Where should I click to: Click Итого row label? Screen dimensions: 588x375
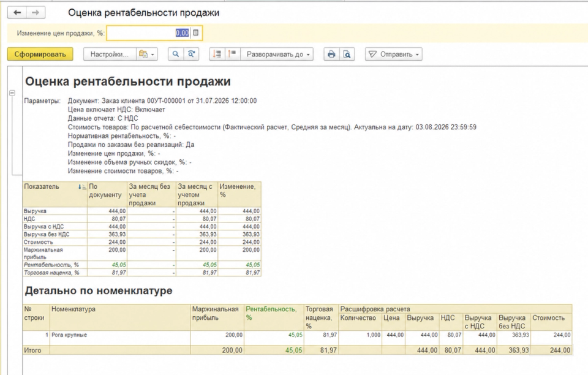click(x=32, y=350)
